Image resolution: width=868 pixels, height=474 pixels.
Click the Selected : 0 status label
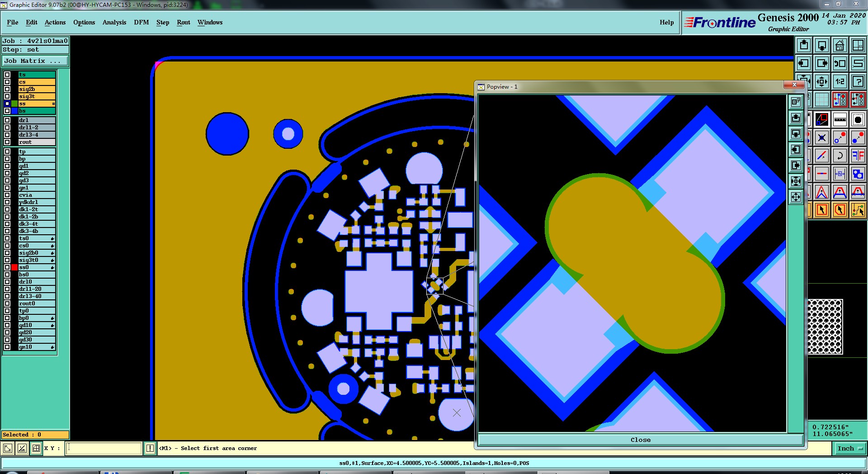[x=35, y=435]
